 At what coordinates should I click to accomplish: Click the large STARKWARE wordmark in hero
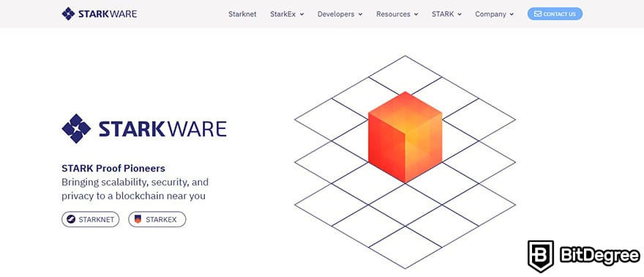click(x=162, y=129)
